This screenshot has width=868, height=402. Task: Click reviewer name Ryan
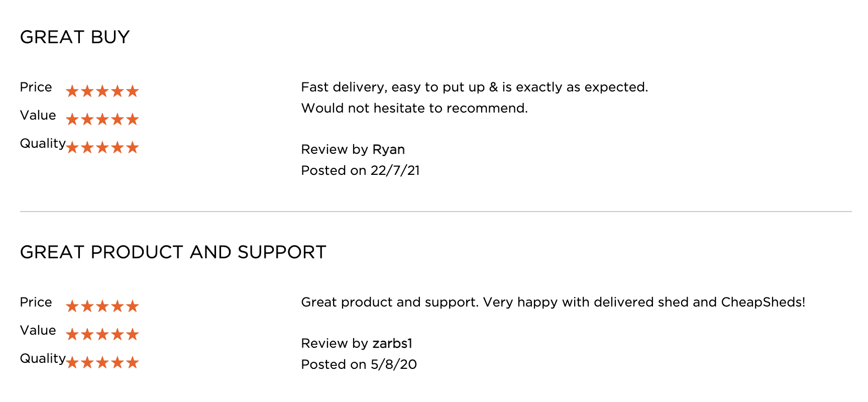tap(388, 150)
